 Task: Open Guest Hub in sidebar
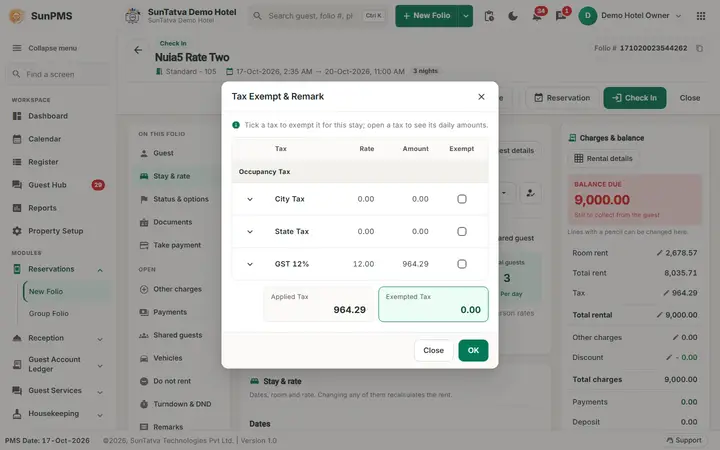47,185
